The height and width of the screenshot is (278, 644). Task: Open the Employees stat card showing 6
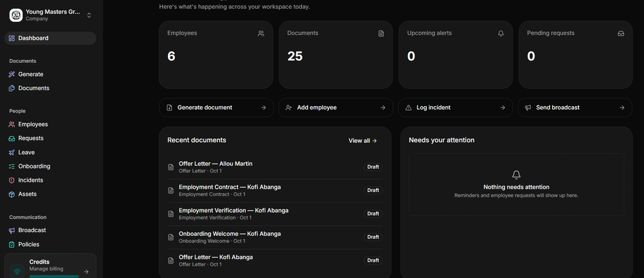(216, 55)
